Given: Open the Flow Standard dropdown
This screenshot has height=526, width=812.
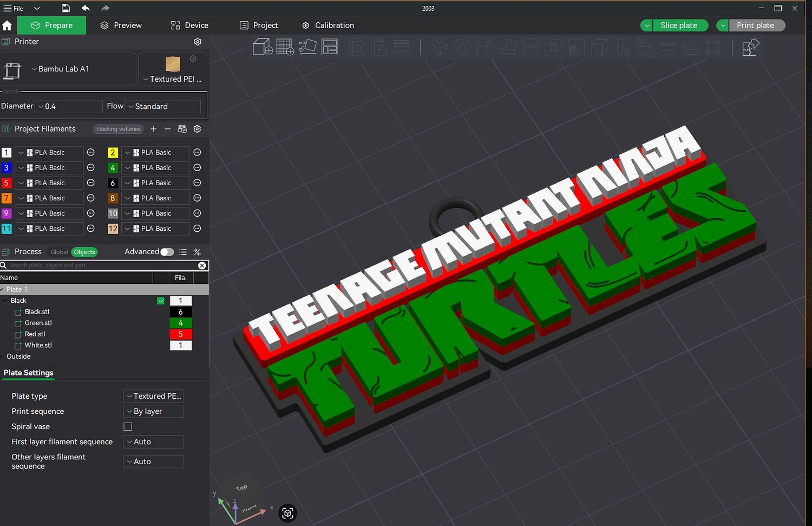Looking at the screenshot, I should 163,106.
